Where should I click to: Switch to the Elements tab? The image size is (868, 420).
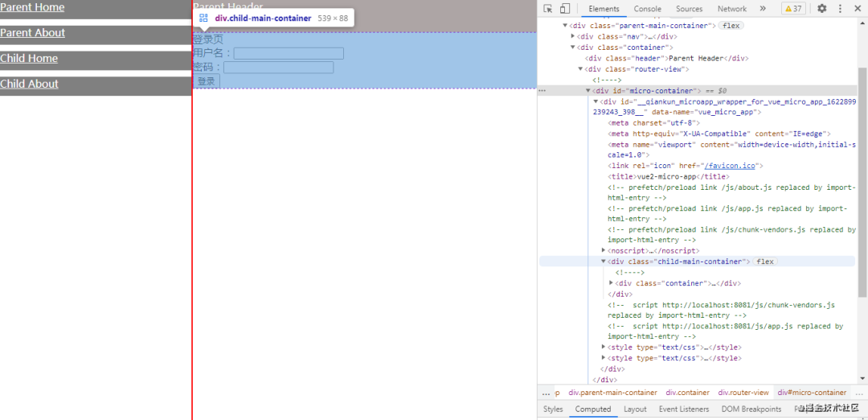604,8
